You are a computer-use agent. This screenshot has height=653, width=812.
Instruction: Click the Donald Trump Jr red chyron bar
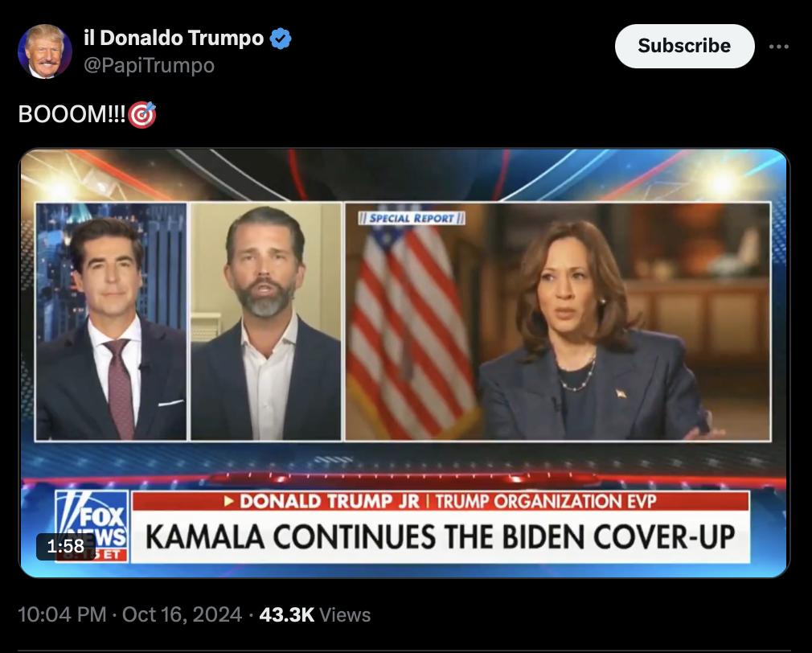pyautogui.click(x=441, y=501)
